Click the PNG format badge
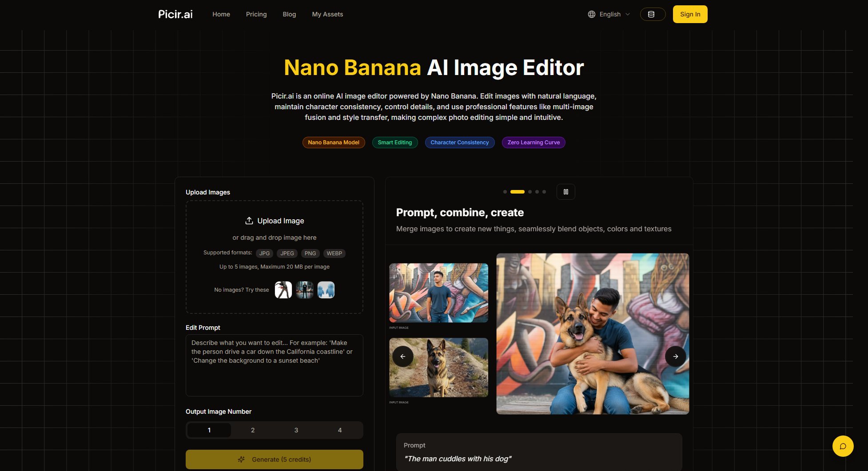 coord(310,253)
